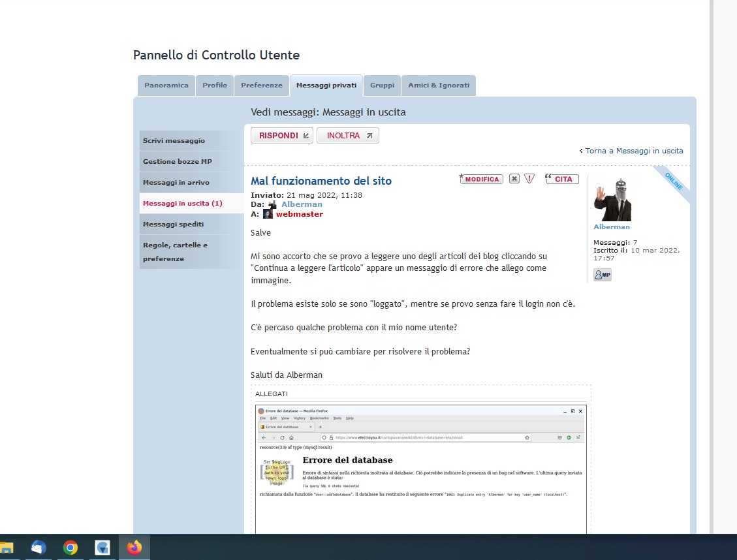
Task: Click the small webmaster avatar icon
Action: click(x=268, y=214)
